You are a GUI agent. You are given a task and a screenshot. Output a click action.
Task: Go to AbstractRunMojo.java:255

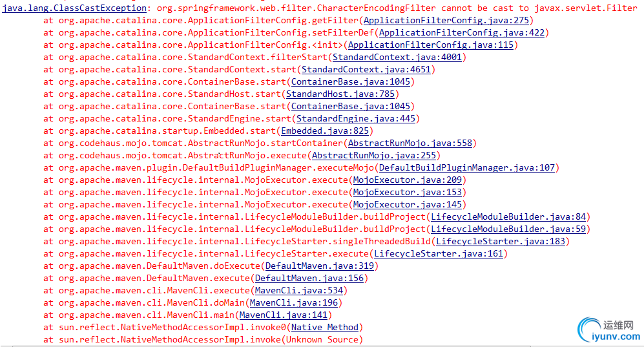pyautogui.click(x=374, y=156)
